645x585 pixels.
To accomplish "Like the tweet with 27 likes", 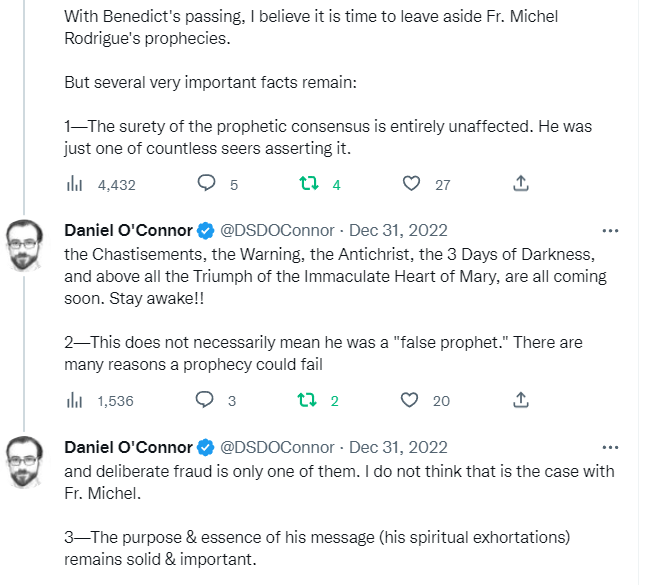I will click(411, 184).
